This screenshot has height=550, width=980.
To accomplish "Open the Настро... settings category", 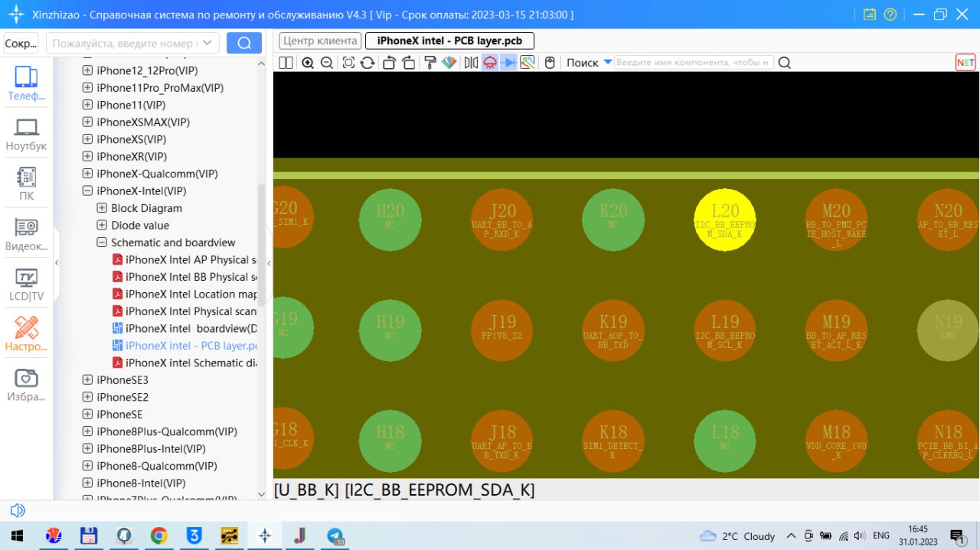I will 27,335.
